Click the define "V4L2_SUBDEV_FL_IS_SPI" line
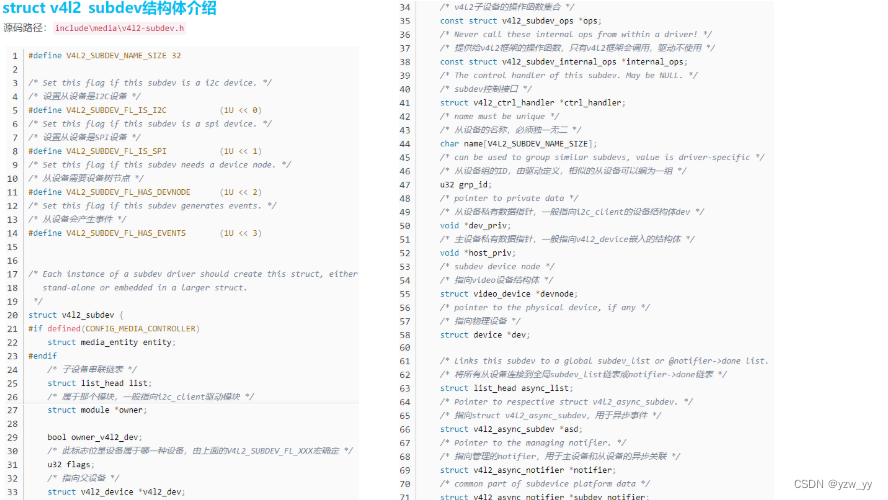Screen dimensions: 888x500 coord(145,151)
